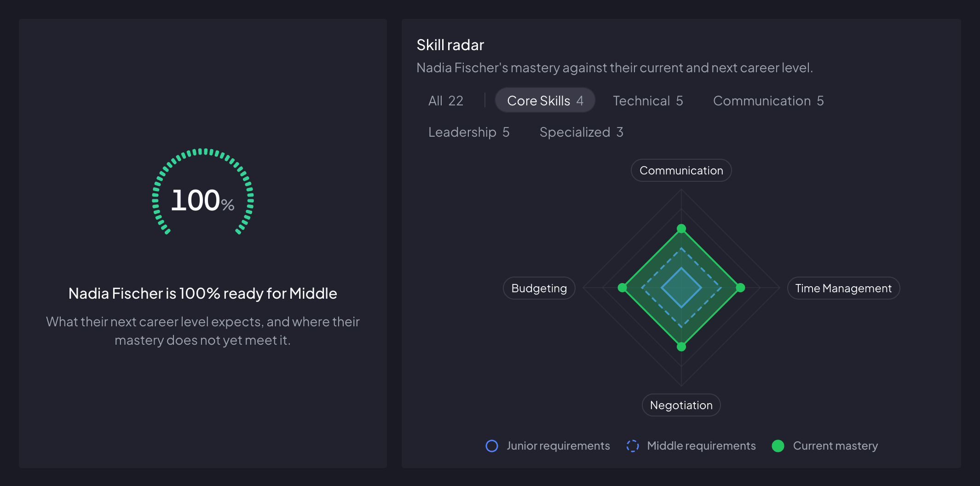Click the Skill radar heading
980x486 pixels.
450,45
